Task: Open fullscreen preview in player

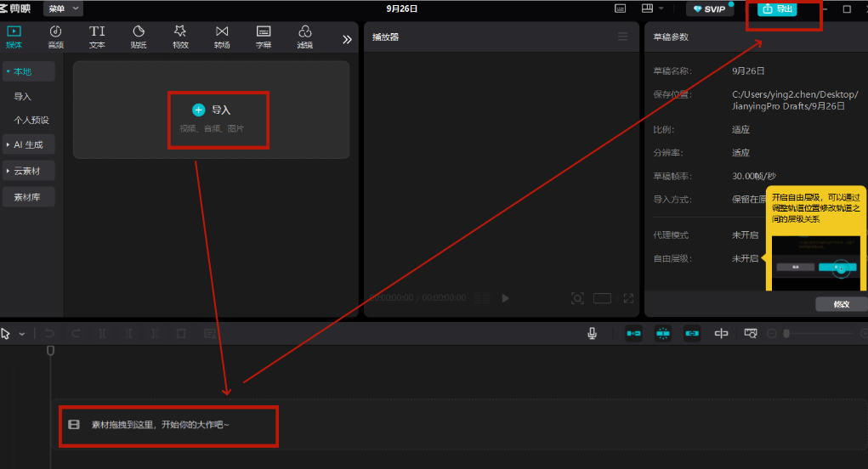Action: [x=628, y=299]
